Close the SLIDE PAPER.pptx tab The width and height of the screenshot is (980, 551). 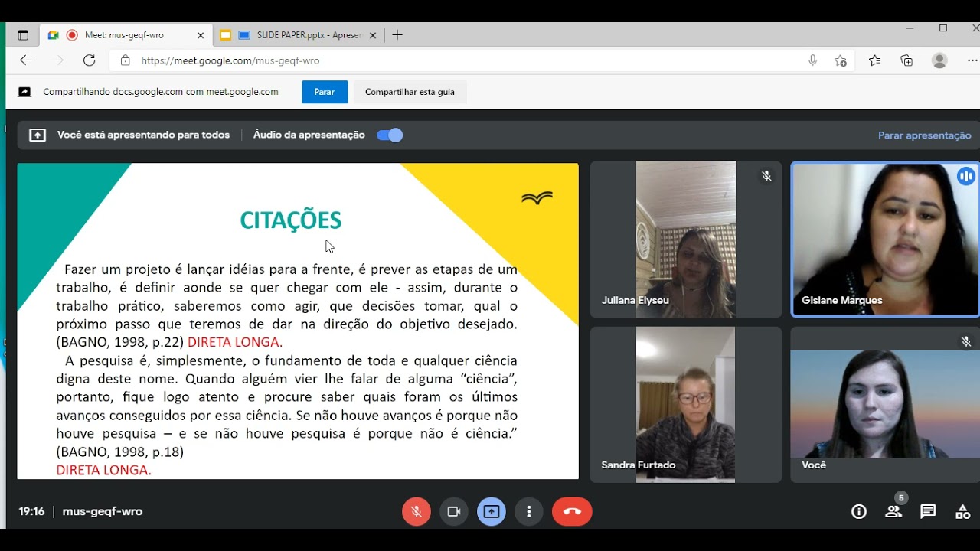373,35
